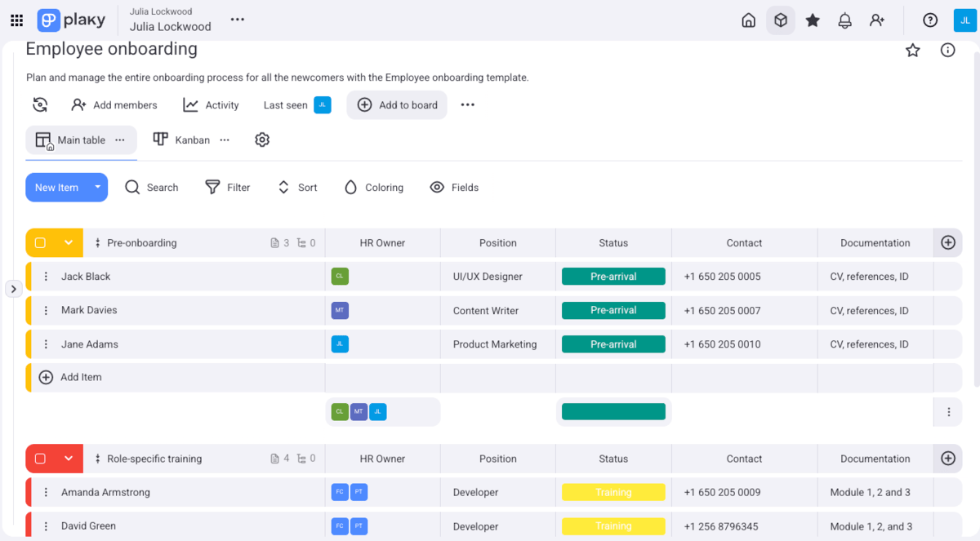The height and width of the screenshot is (541, 980).
Task: Tick the Pre-onboarding group checkbox
Action: (x=40, y=242)
